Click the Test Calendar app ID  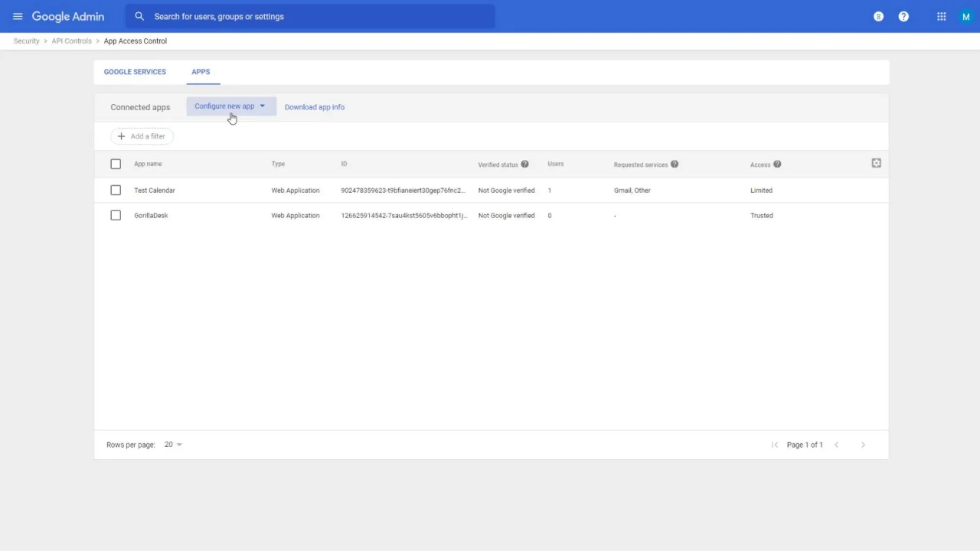(403, 191)
